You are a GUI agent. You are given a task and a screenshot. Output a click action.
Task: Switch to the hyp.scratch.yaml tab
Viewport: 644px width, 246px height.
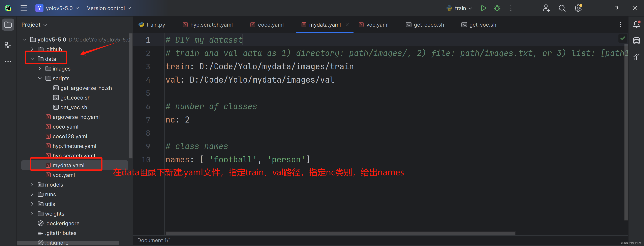pyautogui.click(x=208, y=25)
